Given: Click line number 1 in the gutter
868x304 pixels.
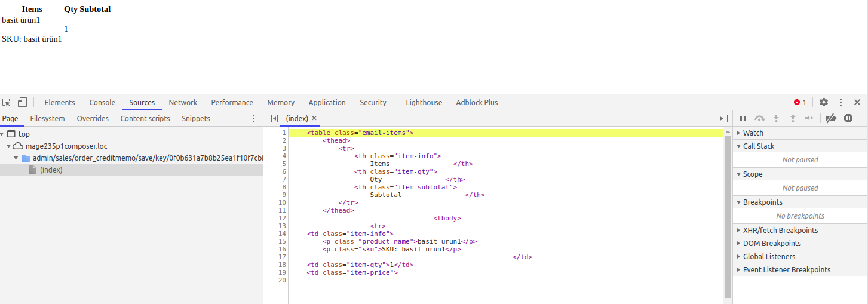Looking at the screenshot, I should tap(284, 133).
